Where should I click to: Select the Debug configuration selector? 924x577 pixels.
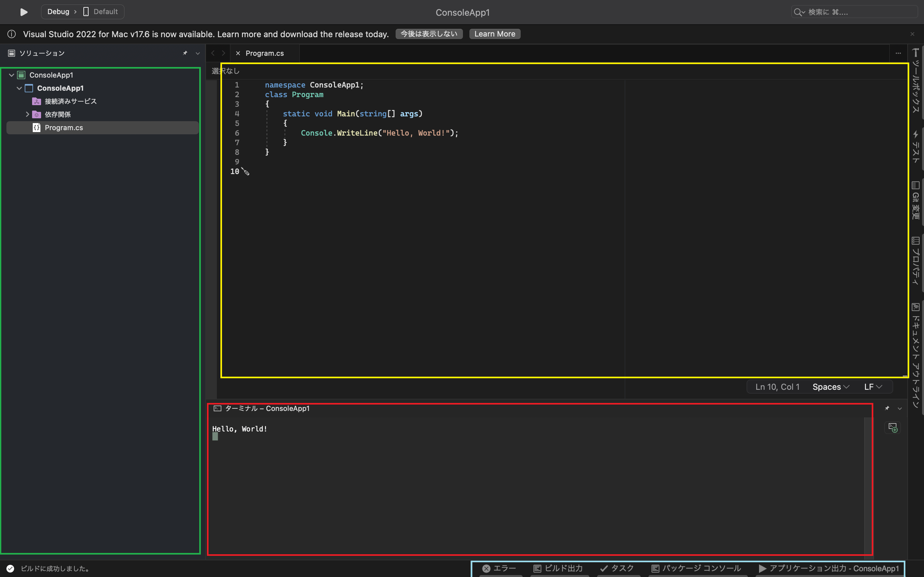[x=58, y=12]
